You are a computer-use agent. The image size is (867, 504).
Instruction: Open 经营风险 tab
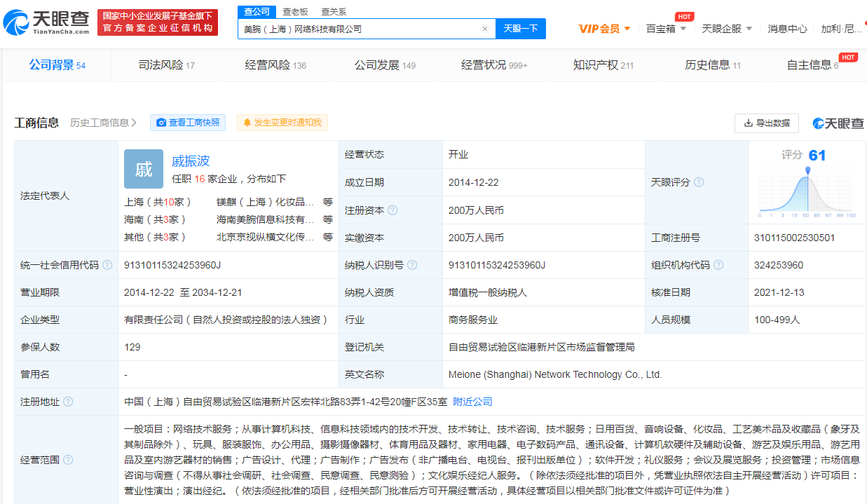click(275, 65)
